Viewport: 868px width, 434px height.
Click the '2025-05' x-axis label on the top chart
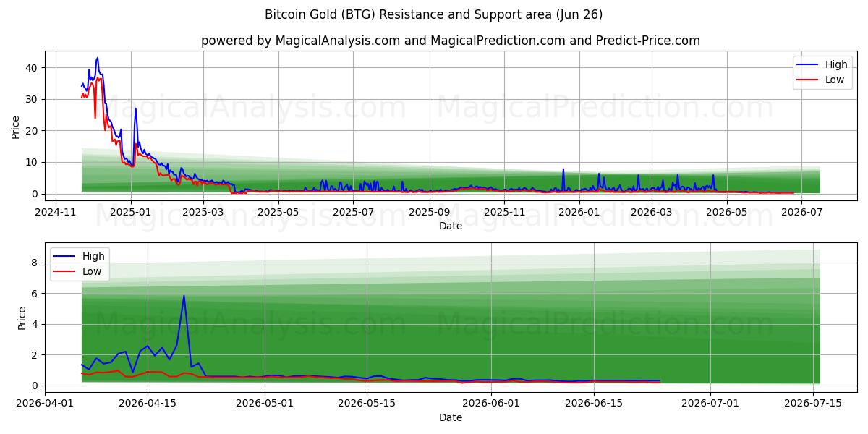[278, 212]
